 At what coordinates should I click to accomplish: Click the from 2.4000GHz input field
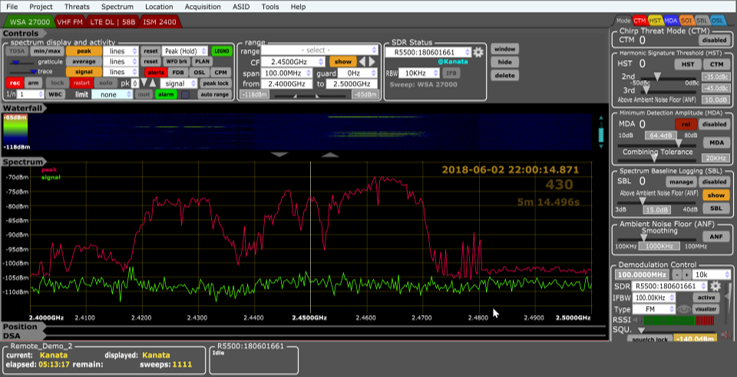287,84
